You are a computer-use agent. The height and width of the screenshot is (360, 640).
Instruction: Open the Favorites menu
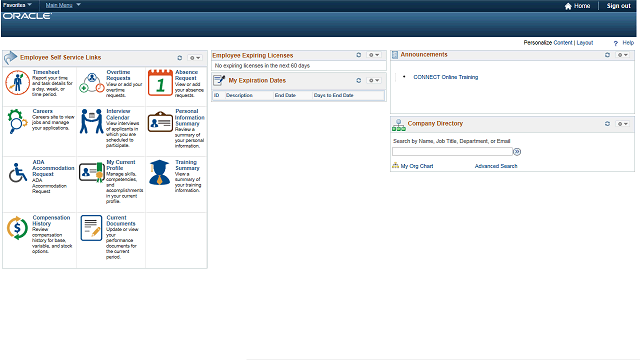17,5
